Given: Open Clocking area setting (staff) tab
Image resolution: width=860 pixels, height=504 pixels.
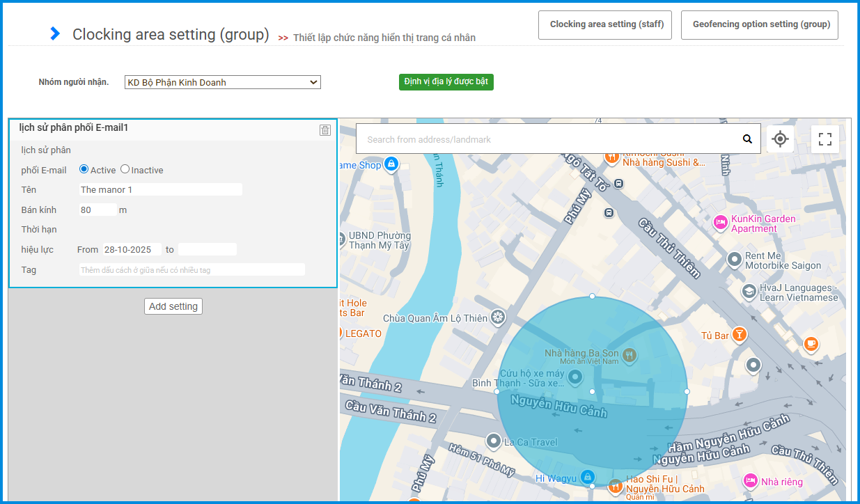Looking at the screenshot, I should coord(607,24).
